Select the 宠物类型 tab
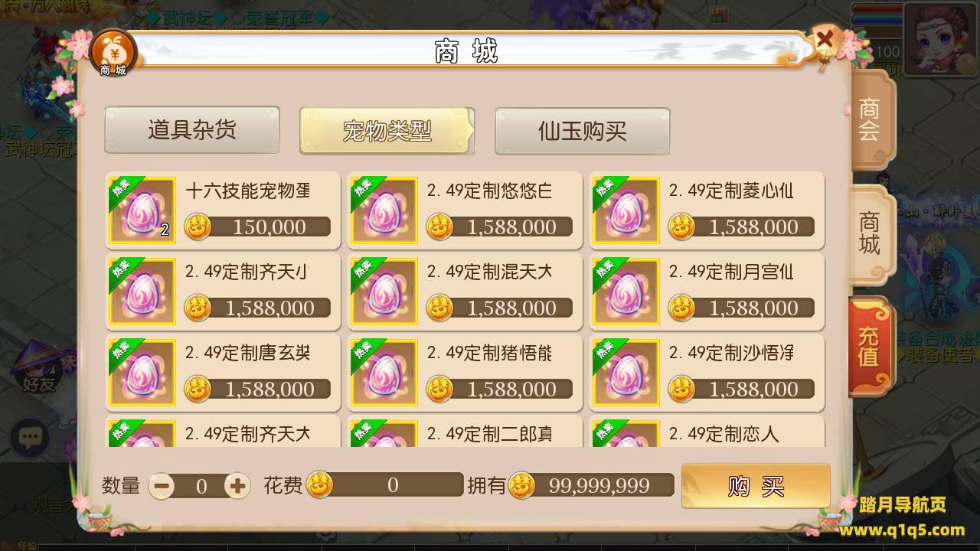The height and width of the screenshot is (551, 980). [x=387, y=130]
